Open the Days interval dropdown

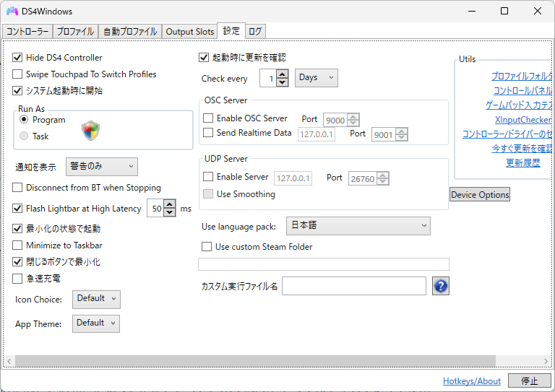click(317, 78)
